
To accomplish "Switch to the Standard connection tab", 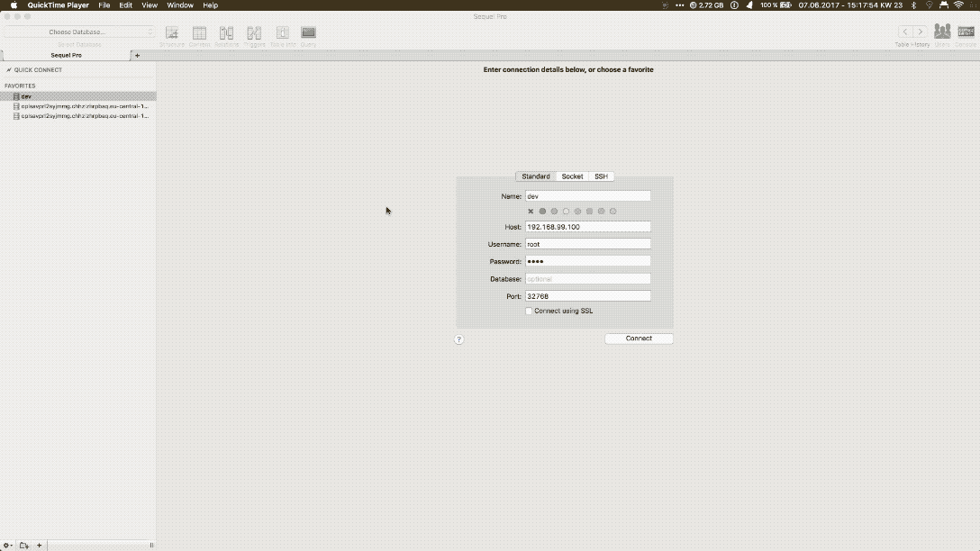I will point(536,176).
